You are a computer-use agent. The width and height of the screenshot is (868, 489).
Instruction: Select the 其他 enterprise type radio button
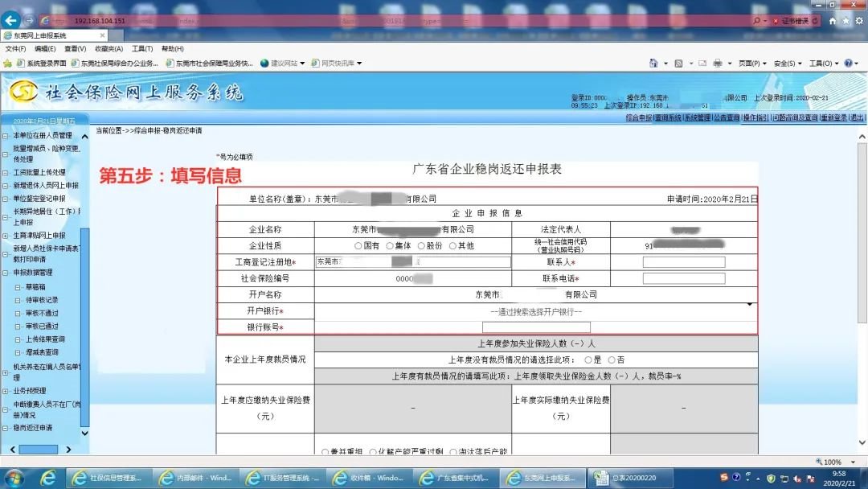pos(452,246)
